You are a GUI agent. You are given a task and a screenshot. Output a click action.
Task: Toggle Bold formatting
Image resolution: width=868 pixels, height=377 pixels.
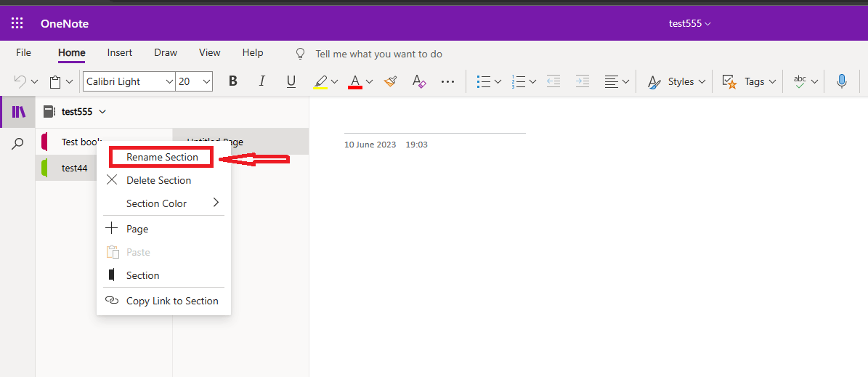pyautogui.click(x=233, y=81)
